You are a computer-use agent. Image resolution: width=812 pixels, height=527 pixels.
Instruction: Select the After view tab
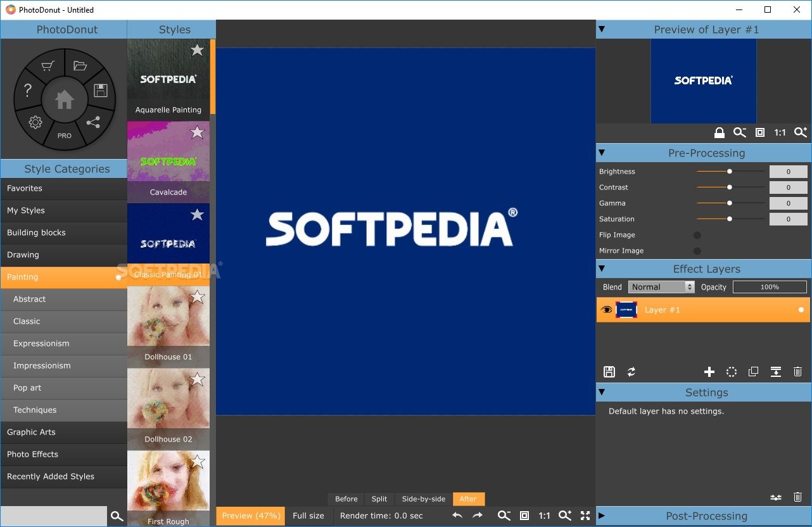click(469, 499)
